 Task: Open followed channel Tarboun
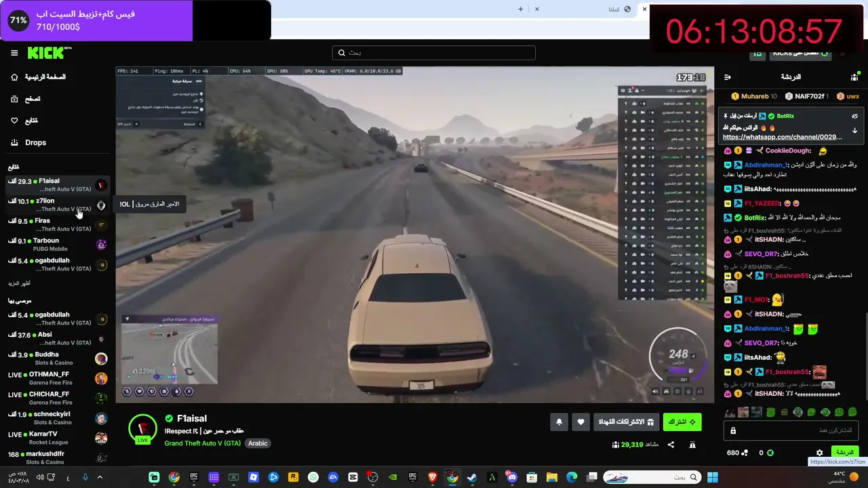(x=57, y=244)
